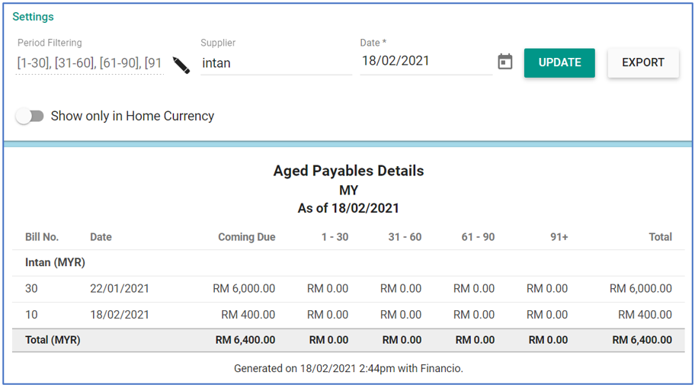The height and width of the screenshot is (386, 696).
Task: Click the Date field showing 18/02/2021
Action: [426, 61]
